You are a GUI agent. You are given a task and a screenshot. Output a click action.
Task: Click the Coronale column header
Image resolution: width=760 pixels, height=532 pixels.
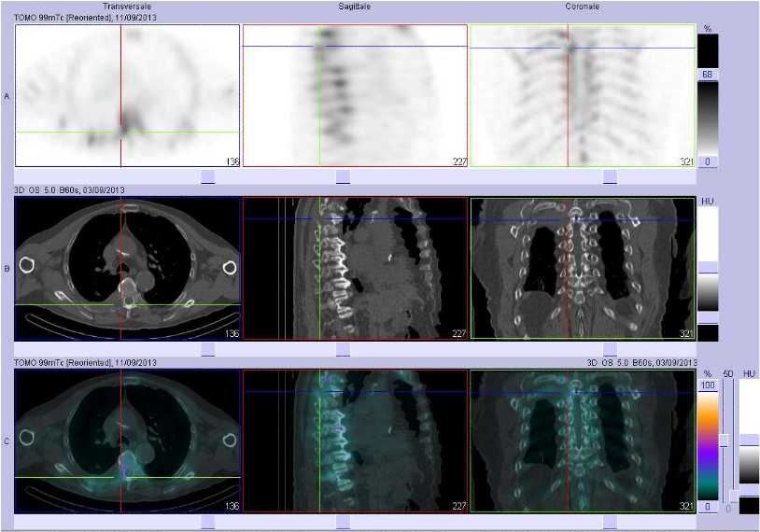pyautogui.click(x=582, y=7)
